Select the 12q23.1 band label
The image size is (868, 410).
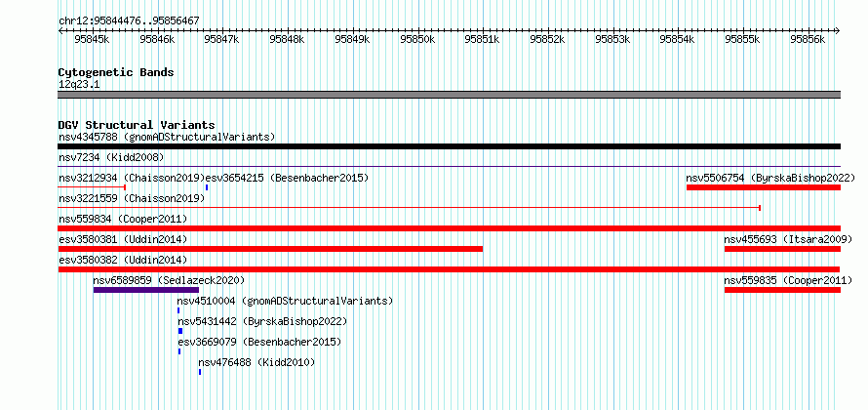pos(79,85)
